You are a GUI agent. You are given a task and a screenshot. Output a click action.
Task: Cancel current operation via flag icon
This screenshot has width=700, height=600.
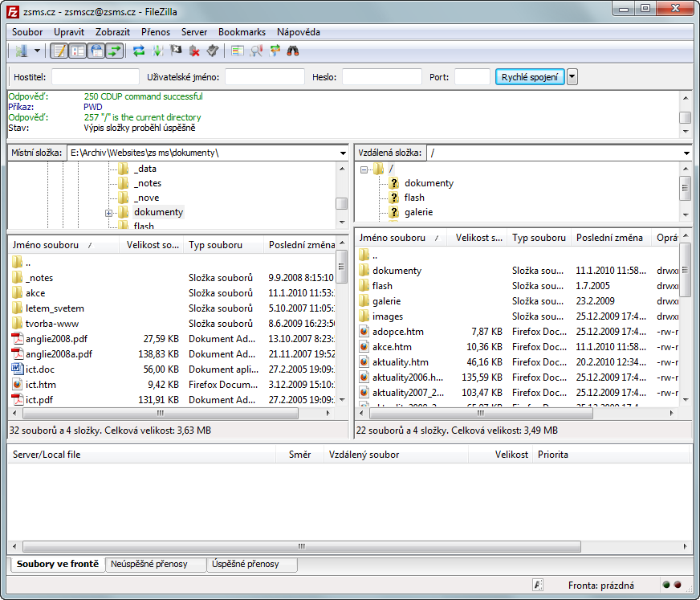176,51
